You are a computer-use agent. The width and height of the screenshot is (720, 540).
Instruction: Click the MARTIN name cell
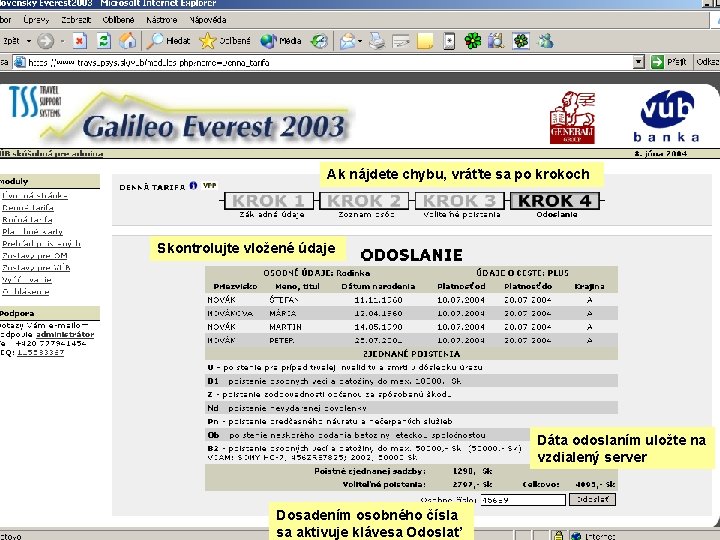285,327
